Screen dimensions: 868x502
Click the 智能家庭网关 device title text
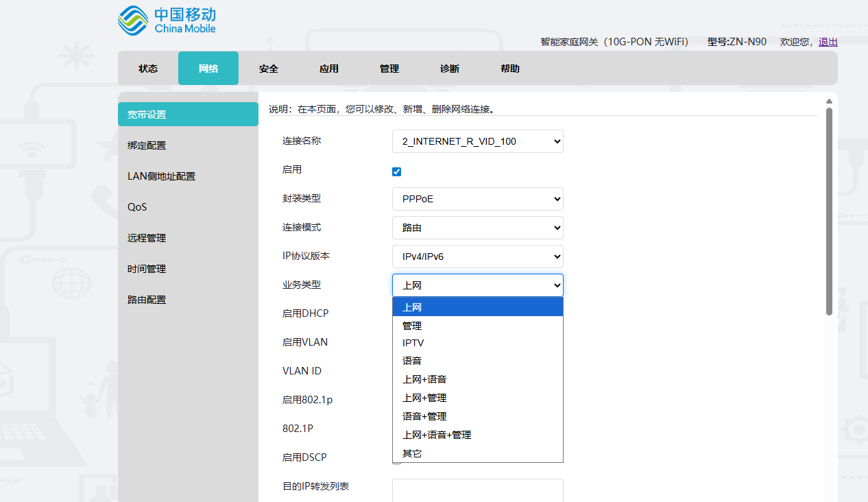614,42
